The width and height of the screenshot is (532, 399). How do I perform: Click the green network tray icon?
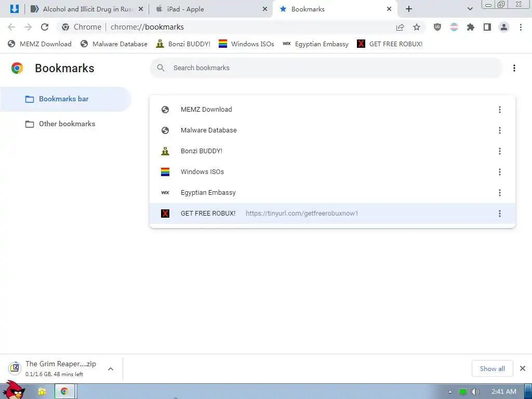pos(463,392)
